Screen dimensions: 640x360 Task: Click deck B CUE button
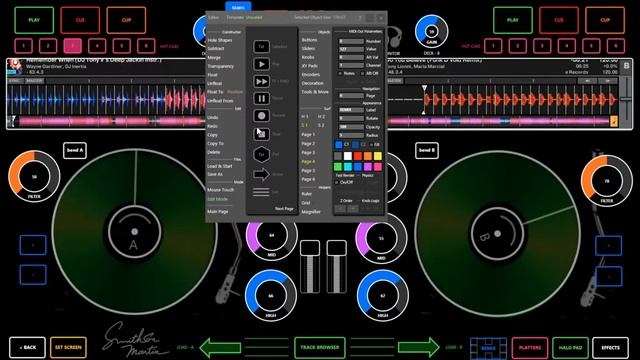click(559, 20)
